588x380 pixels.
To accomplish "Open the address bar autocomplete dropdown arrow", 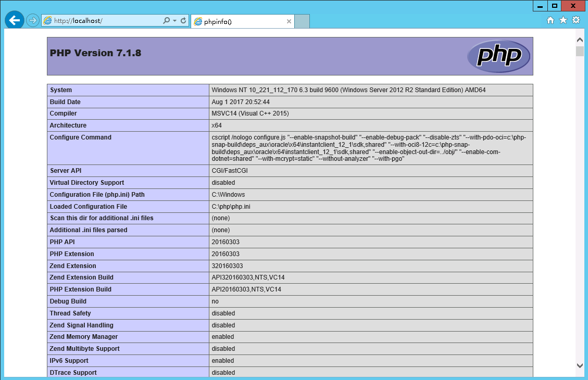I will (x=175, y=21).
